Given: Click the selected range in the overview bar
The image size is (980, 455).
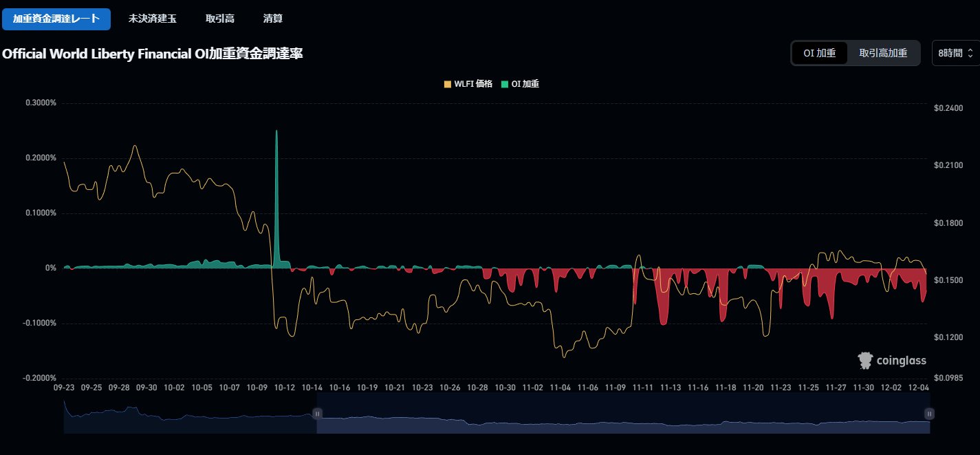Looking at the screenshot, I should 623,414.
